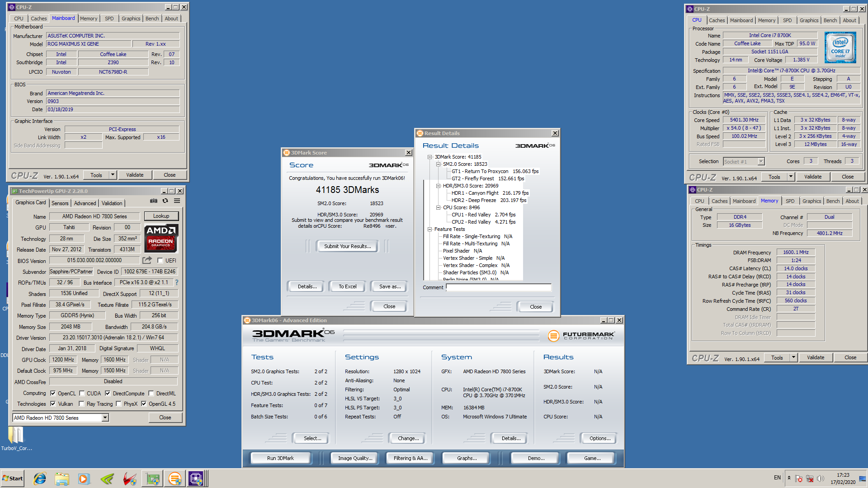Select the GT1 - Return To Proxycon result row
The width and height of the screenshot is (868, 488).
[495, 171]
